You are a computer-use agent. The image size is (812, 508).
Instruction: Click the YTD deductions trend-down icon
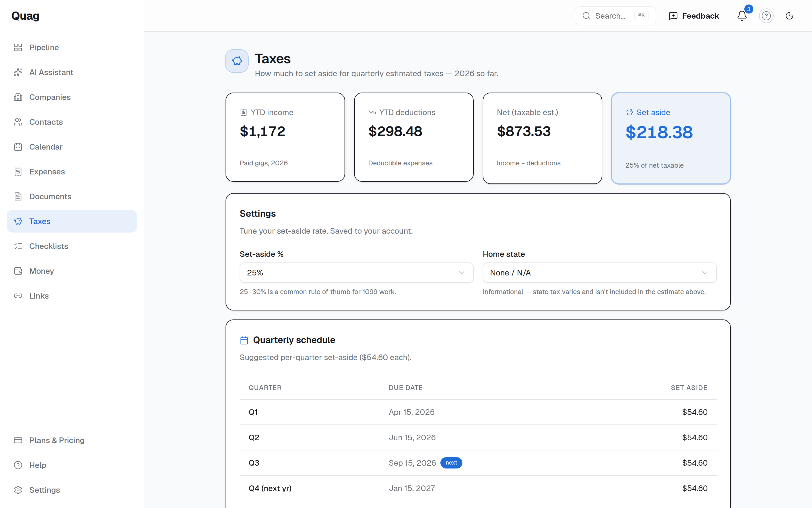click(372, 112)
